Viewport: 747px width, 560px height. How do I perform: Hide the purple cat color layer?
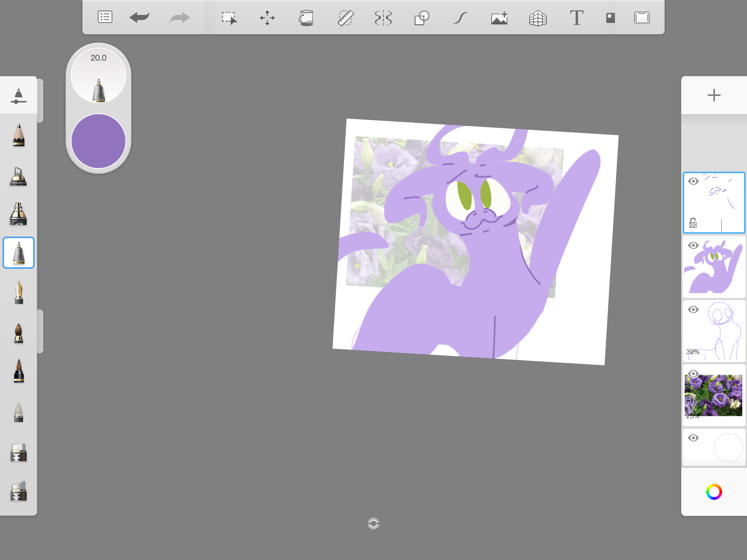tap(693, 245)
